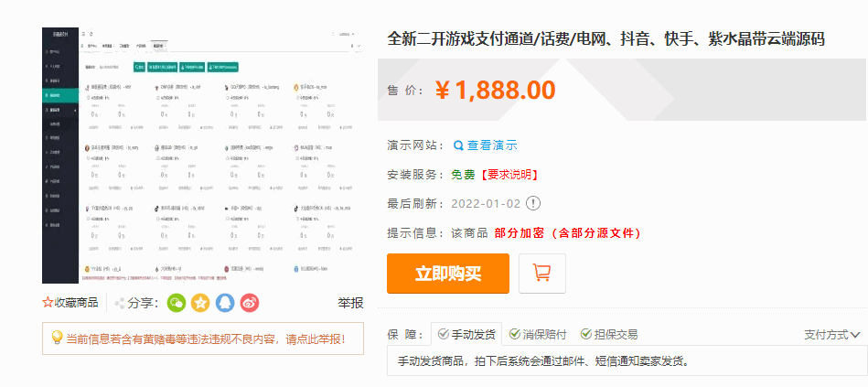868x387 pixels.
Task: Share via the yellow QQ Zone star icon
Action: tap(200, 303)
